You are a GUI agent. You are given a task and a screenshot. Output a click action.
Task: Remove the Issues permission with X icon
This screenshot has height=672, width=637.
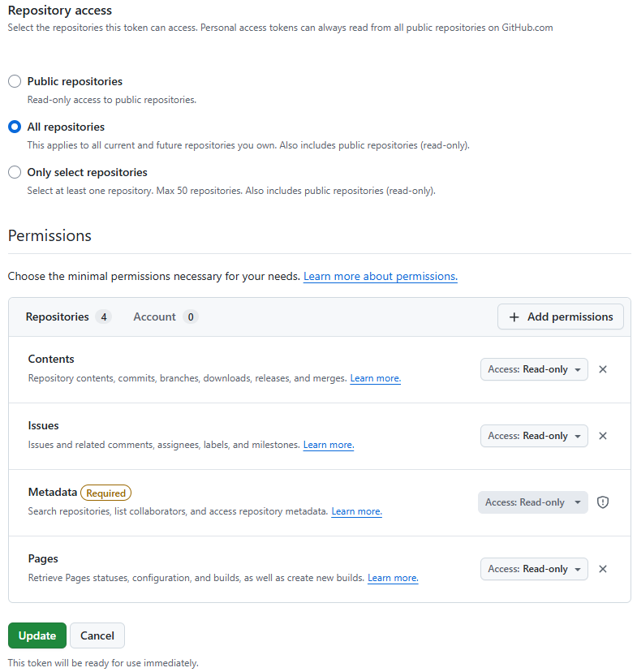[x=603, y=436]
